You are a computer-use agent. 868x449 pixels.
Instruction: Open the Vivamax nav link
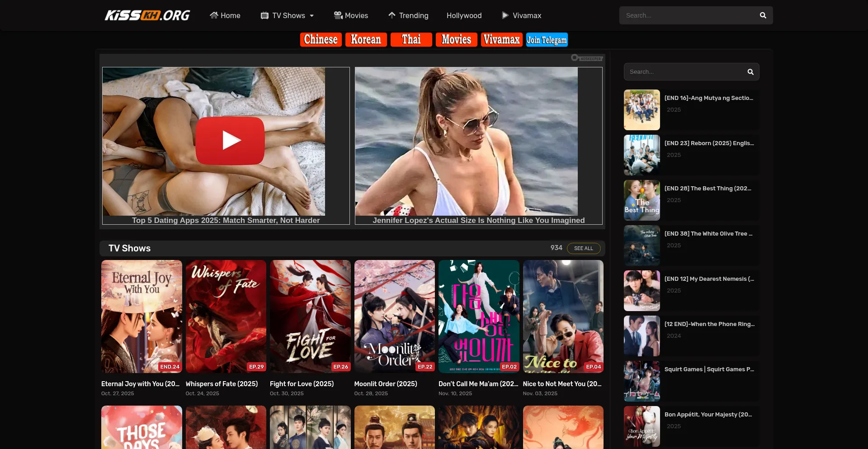521,15
